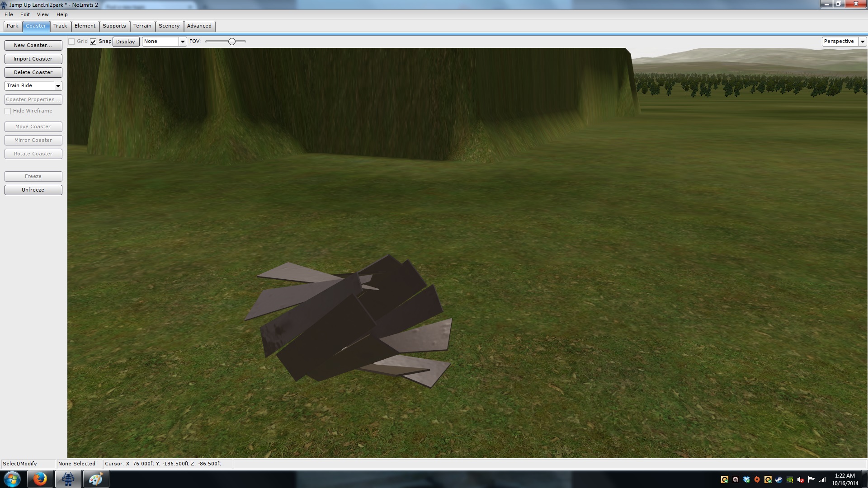
Task: Open the Windows Start menu orb
Action: click(x=12, y=479)
